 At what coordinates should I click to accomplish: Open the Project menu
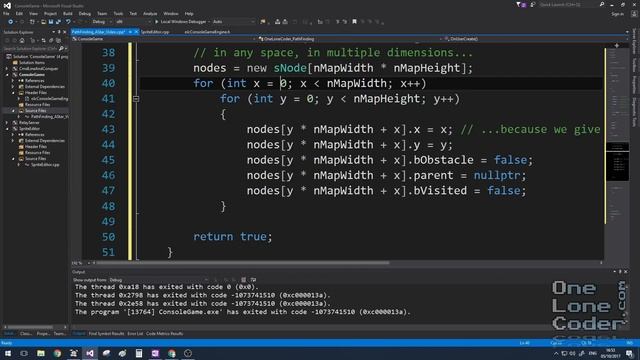coord(50,13)
